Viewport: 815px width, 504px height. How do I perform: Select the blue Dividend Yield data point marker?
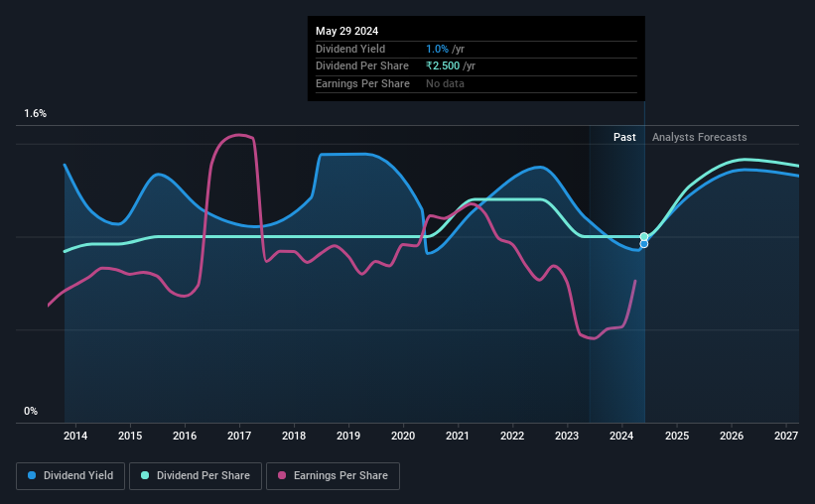pyautogui.click(x=644, y=244)
